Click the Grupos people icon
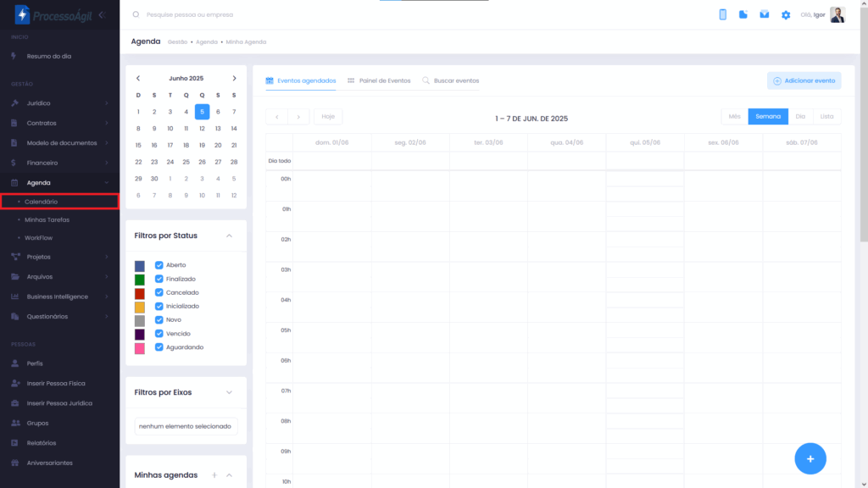The width and height of the screenshot is (868, 488). 15,424
